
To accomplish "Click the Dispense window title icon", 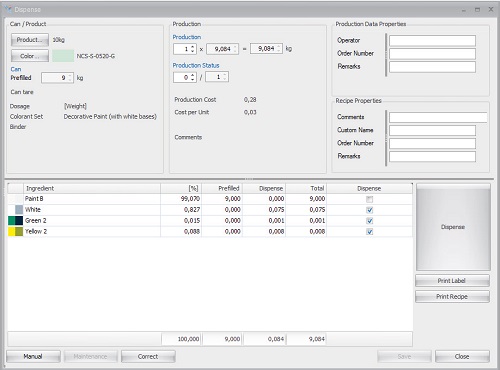I will click(x=8, y=9).
